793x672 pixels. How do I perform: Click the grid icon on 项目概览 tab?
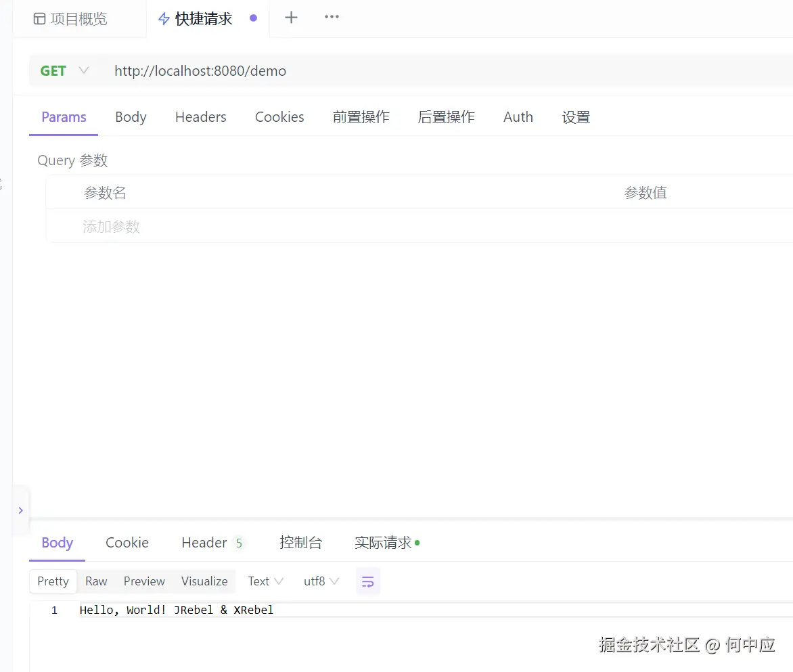pos(39,18)
